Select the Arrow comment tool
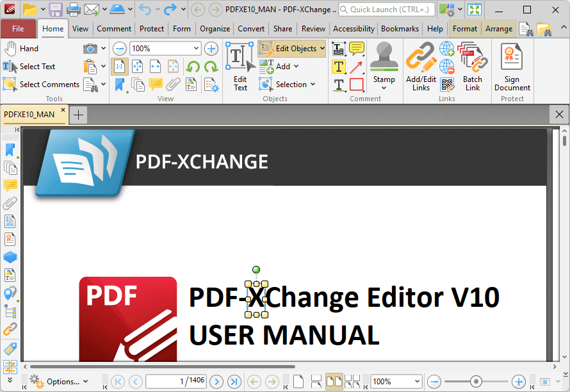The width and height of the screenshot is (570, 392). tap(357, 67)
